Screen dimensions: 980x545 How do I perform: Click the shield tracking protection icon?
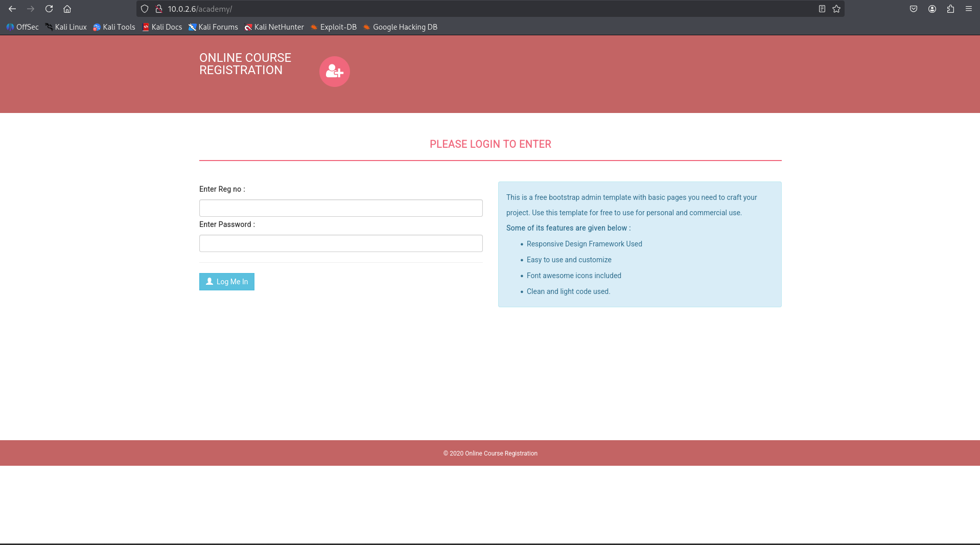(145, 9)
